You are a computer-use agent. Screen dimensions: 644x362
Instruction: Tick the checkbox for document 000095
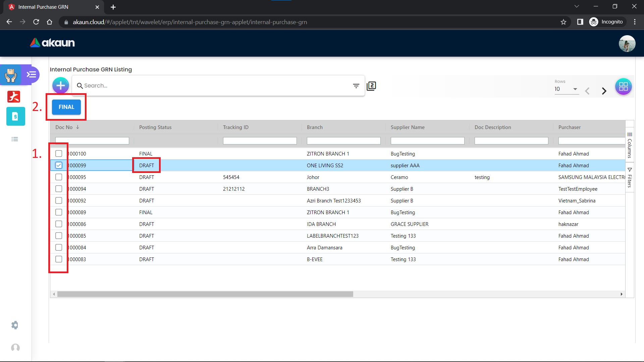coord(59,177)
